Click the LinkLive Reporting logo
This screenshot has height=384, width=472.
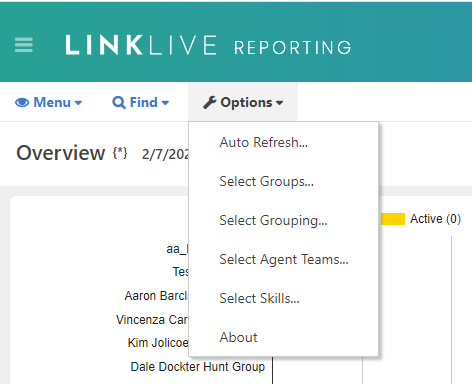pos(208,45)
